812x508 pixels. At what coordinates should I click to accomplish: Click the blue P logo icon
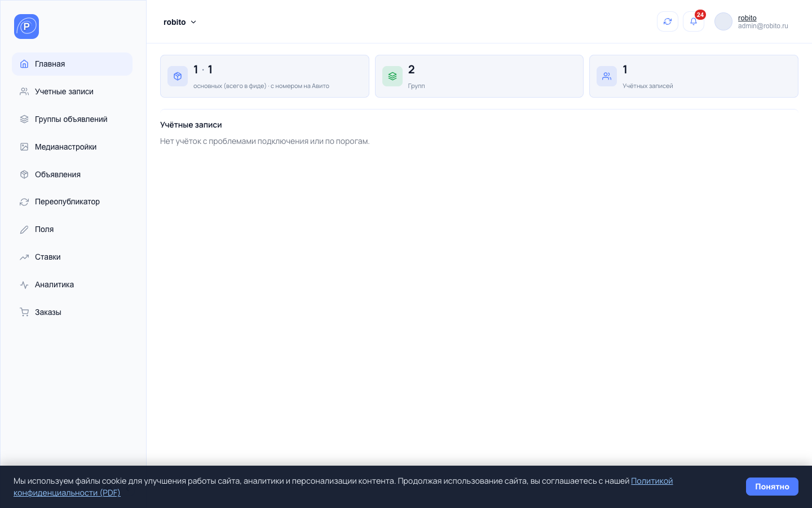click(27, 27)
